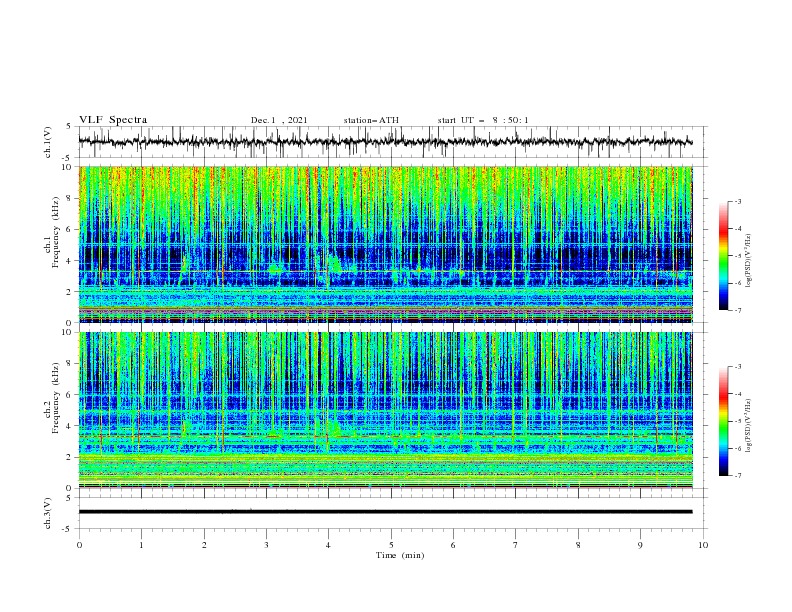Image resolution: width=792 pixels, height=612 pixels.
Task: Click the "-4" tick on ch.2 colorbar
Action: tap(737, 394)
